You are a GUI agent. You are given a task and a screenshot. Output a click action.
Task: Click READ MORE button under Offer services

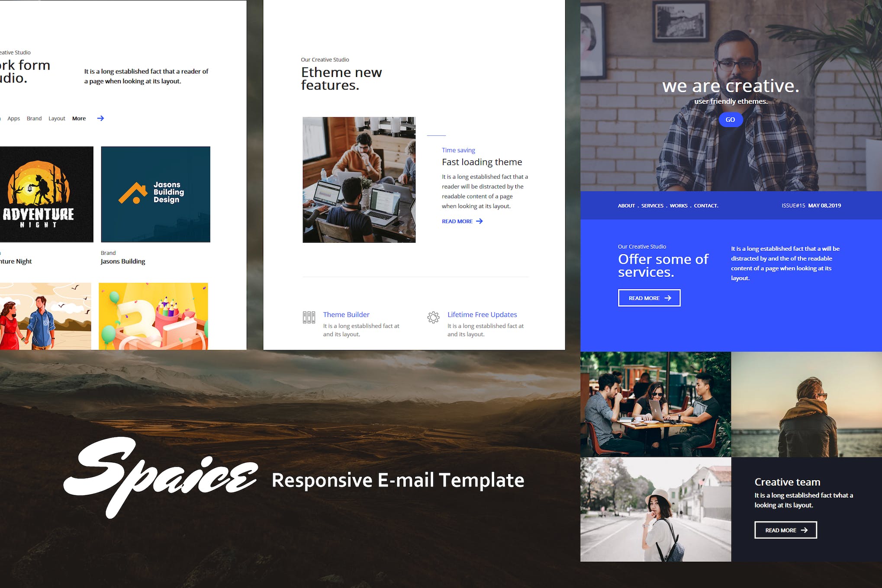click(x=649, y=298)
